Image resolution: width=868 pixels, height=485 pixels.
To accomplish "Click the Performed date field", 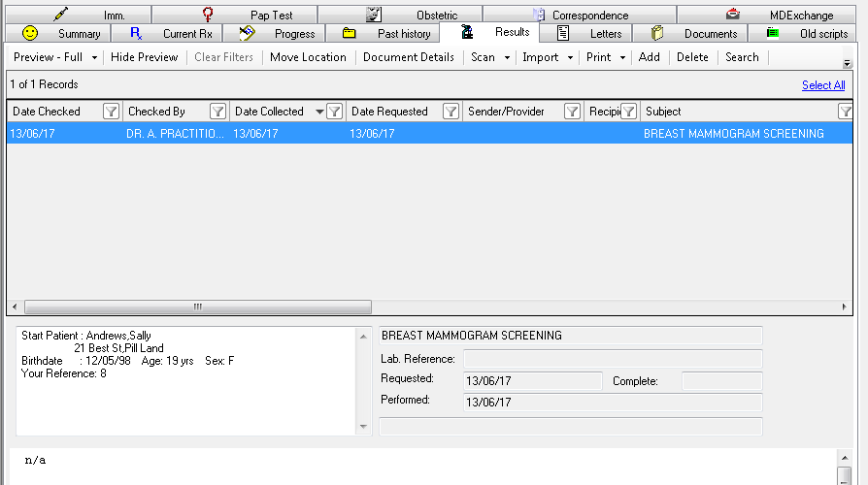I will coord(613,402).
